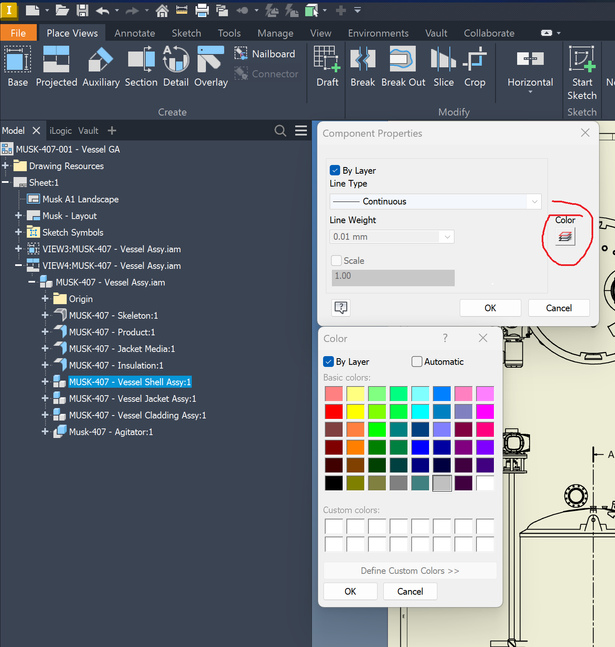Click Cancel in the Color dialog
Viewport: 615px width, 647px height.
coord(410,591)
